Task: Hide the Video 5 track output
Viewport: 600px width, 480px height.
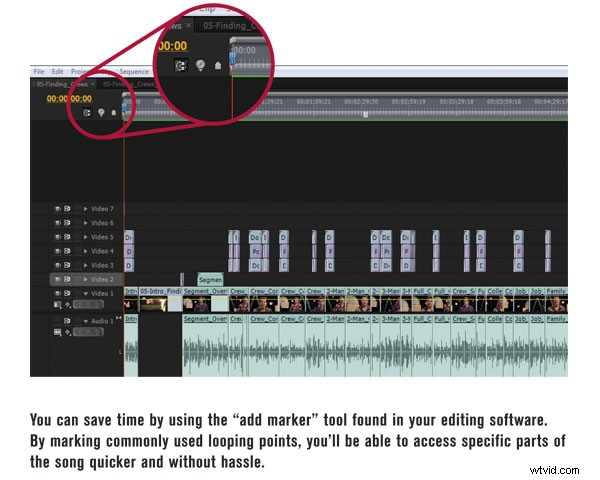Action: click(x=57, y=237)
